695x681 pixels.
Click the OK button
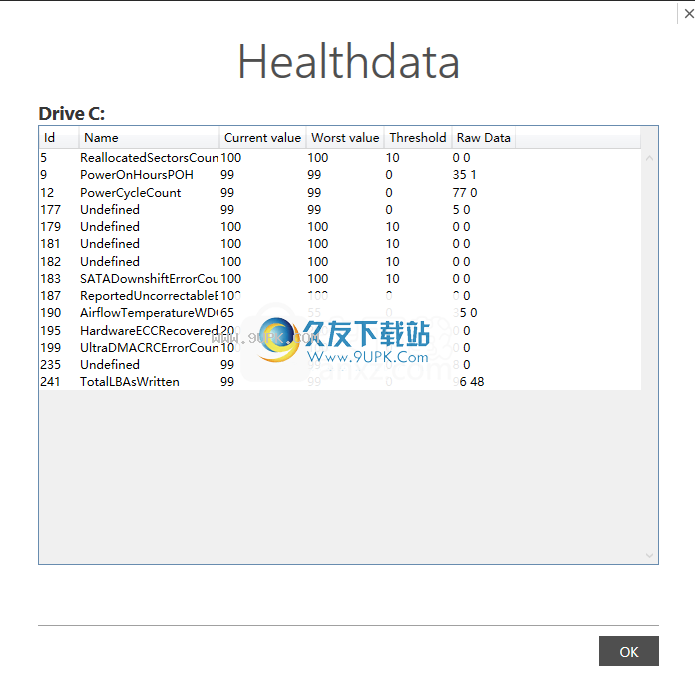[x=629, y=651]
